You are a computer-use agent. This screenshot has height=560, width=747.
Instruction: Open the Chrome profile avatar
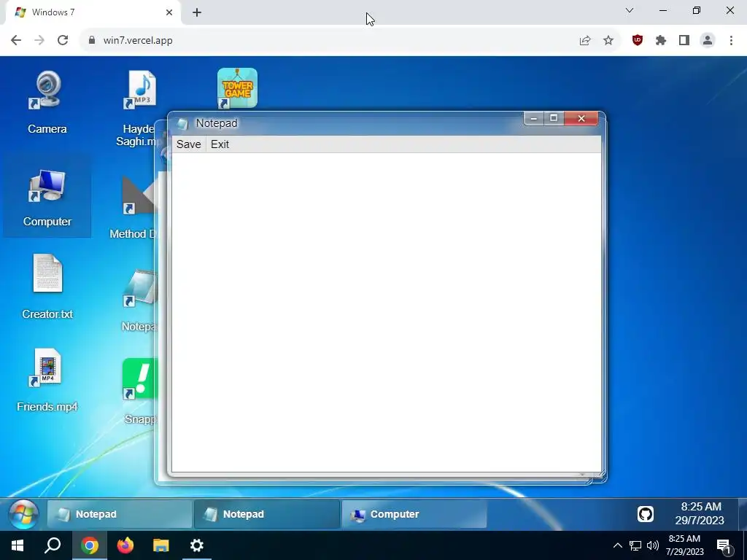pyautogui.click(x=708, y=41)
